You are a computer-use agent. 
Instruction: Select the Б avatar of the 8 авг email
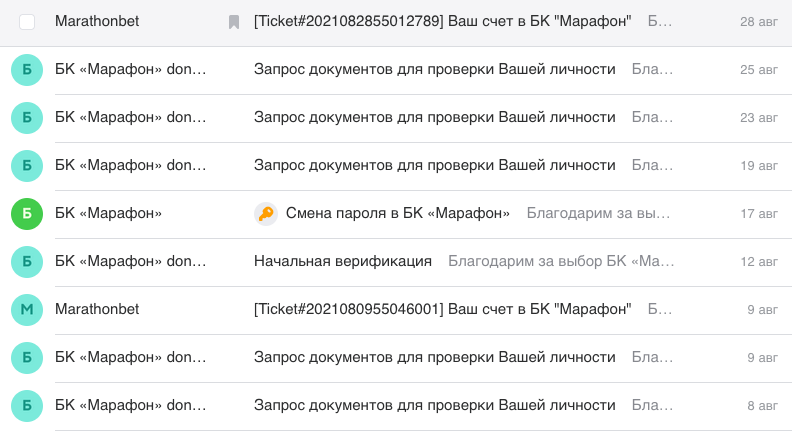27,405
